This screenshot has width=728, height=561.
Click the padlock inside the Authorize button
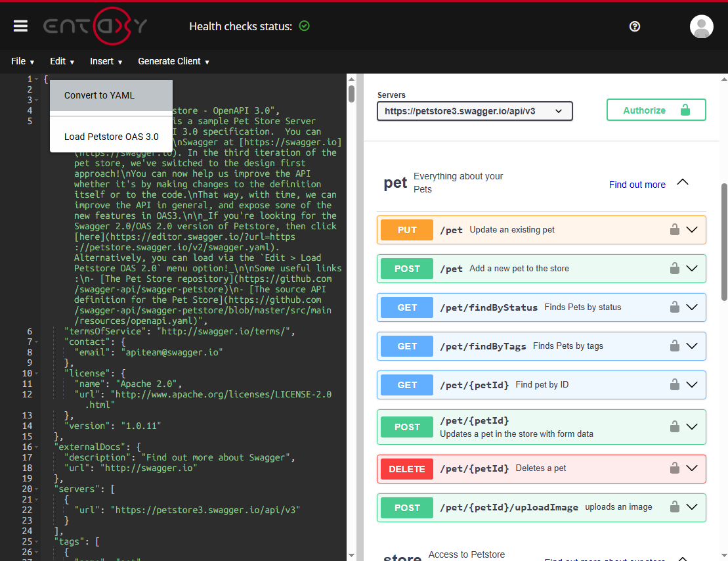click(x=687, y=110)
